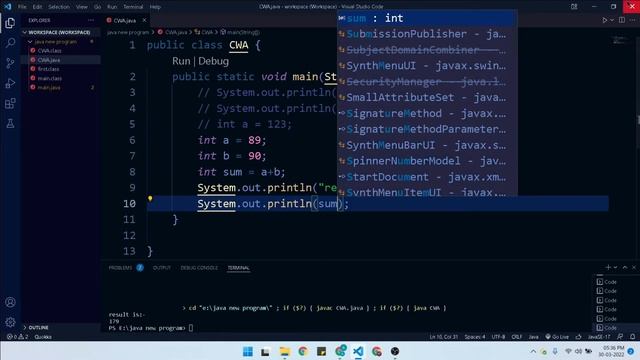Image resolution: width=640 pixels, height=360 pixels.
Task: Click the lightbulb quick fix icon
Action: (150, 199)
